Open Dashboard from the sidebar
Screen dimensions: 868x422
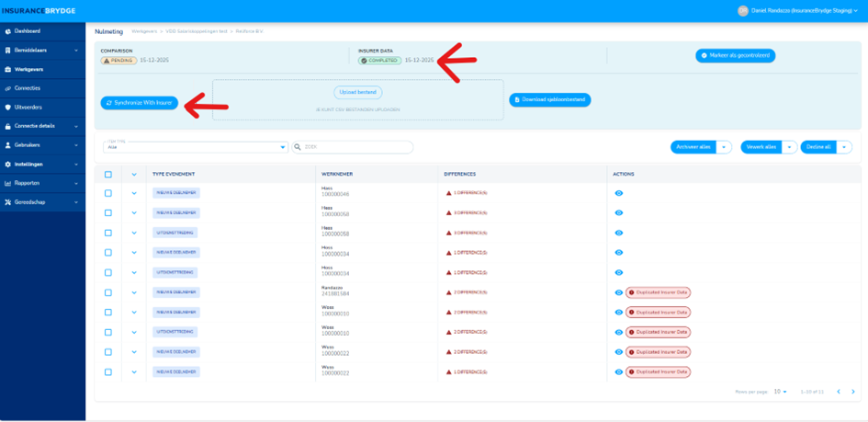click(42, 31)
